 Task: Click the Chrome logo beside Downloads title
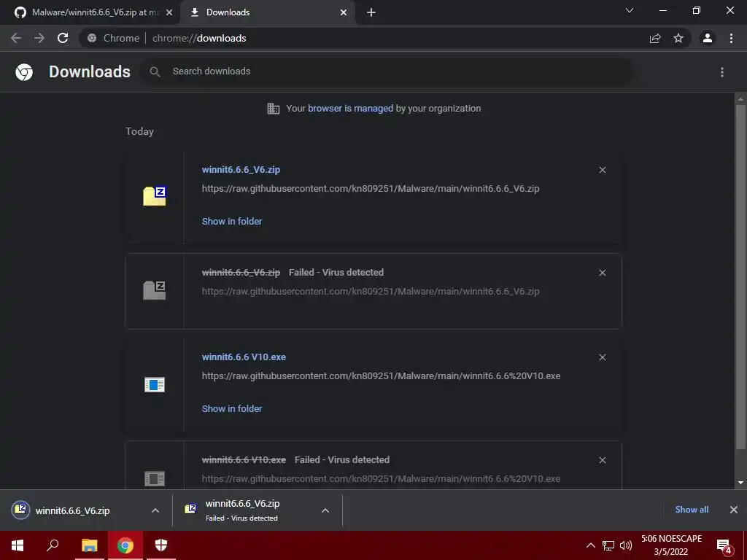pyautogui.click(x=24, y=72)
